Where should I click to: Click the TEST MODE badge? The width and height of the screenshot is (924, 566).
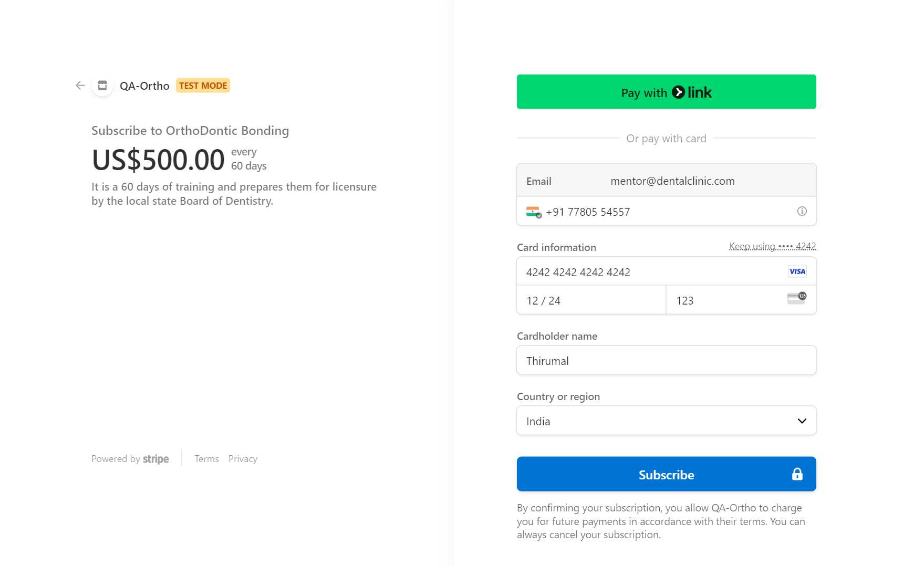203,86
